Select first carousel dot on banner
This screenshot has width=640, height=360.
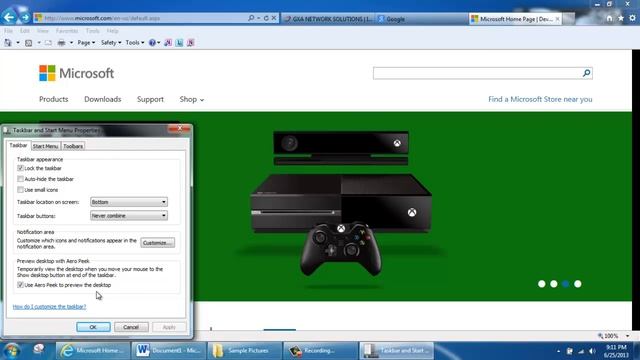point(542,284)
